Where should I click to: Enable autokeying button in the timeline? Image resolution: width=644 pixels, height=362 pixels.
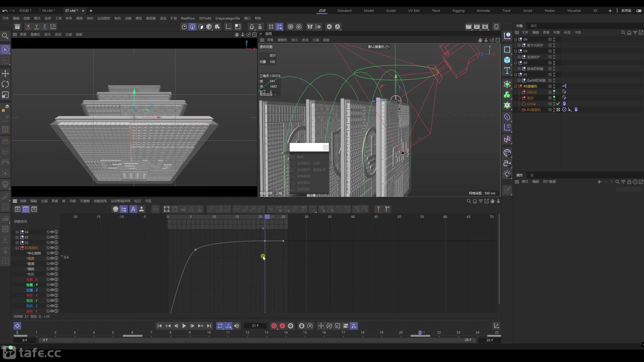282,326
